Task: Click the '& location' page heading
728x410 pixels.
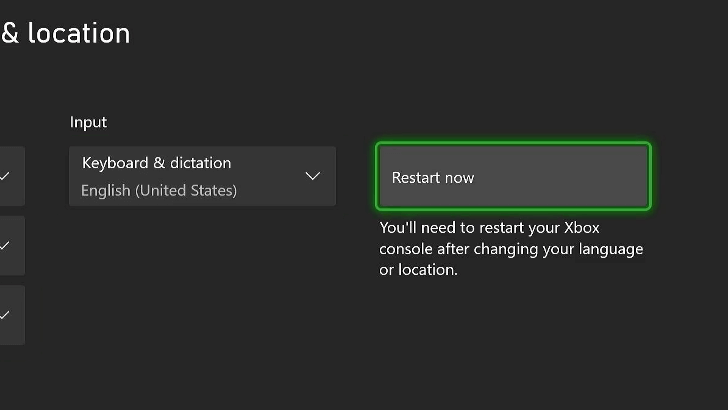Action: coord(66,33)
